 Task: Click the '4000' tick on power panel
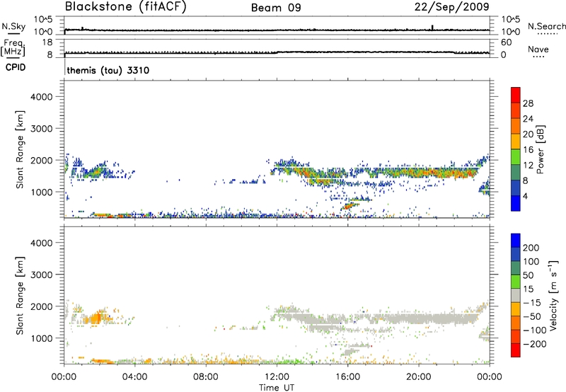[41, 97]
